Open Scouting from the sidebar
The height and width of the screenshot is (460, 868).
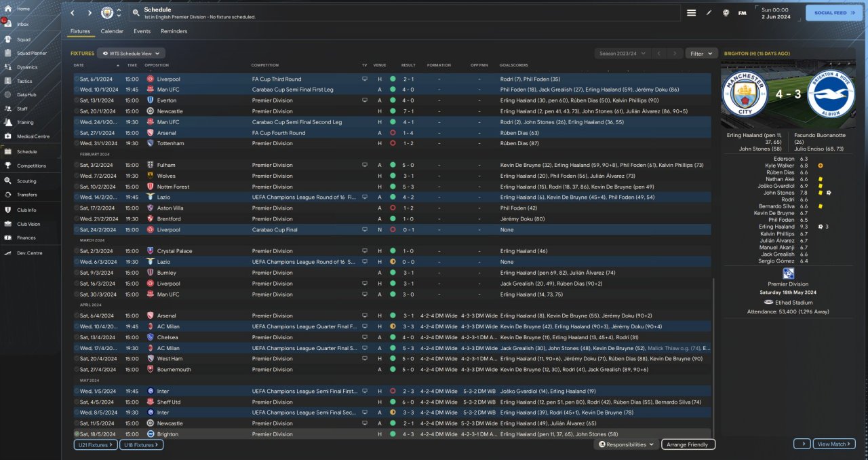tap(8, 181)
